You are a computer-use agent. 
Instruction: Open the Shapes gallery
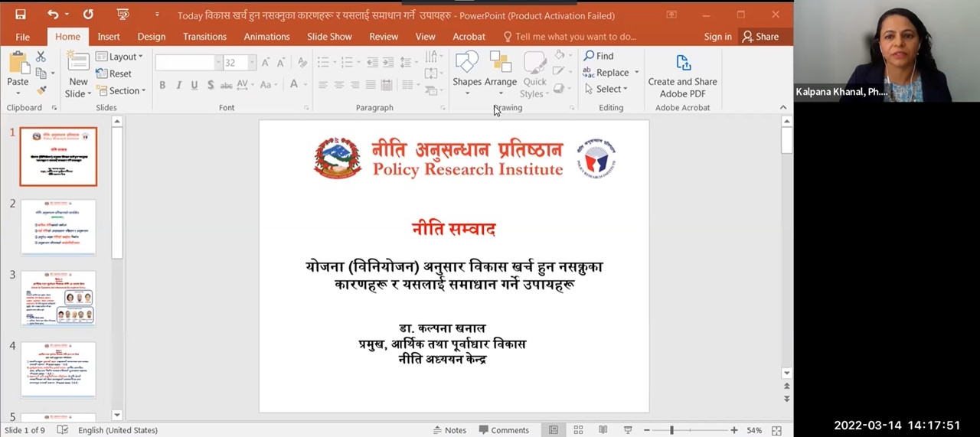point(467,74)
